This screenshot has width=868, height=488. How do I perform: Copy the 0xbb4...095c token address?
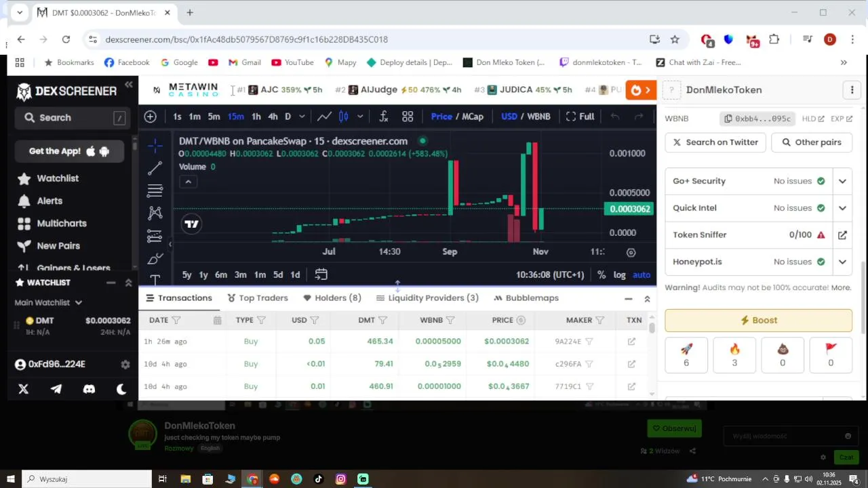click(x=757, y=119)
